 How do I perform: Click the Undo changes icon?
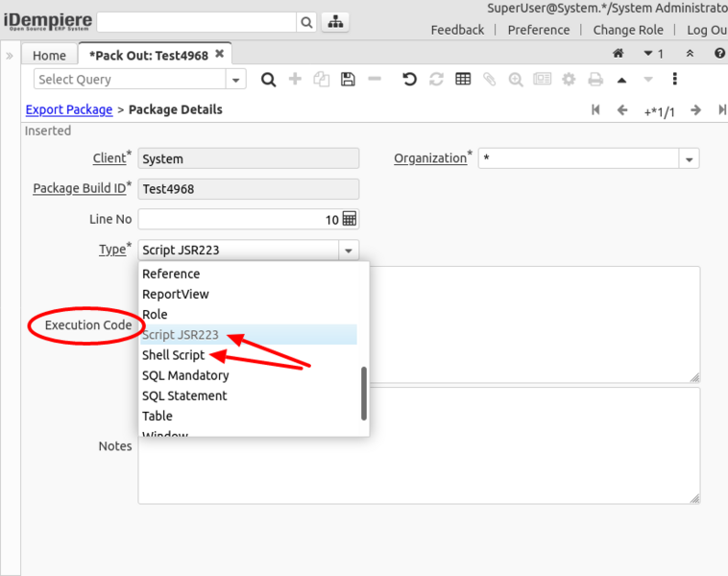[410, 80]
